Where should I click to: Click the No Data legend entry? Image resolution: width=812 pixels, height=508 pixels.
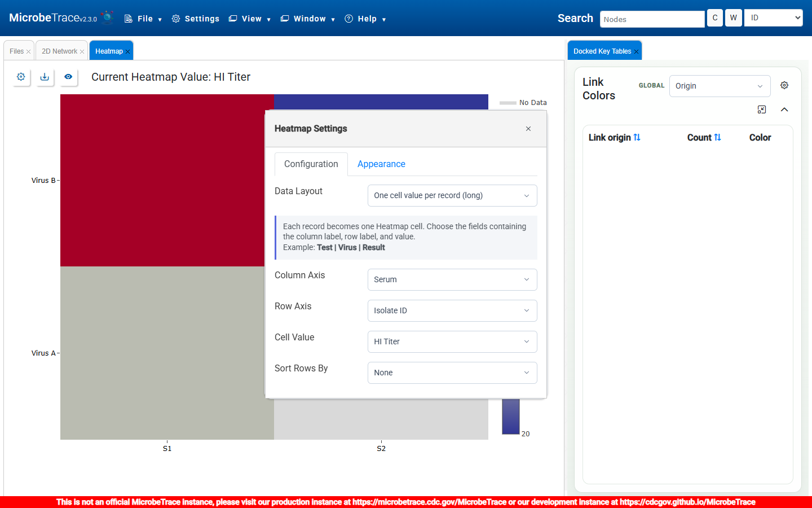[523, 103]
